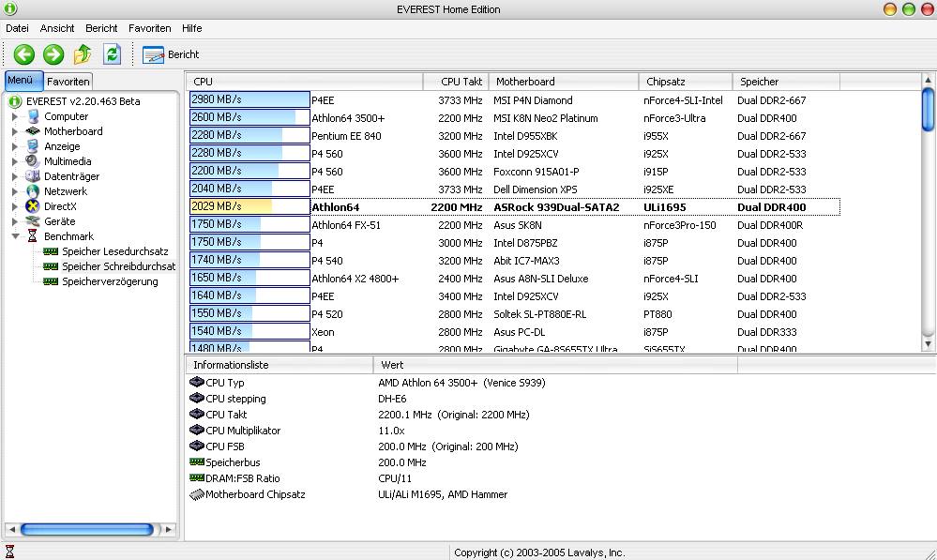Open the Hilfe menu

[x=192, y=28]
